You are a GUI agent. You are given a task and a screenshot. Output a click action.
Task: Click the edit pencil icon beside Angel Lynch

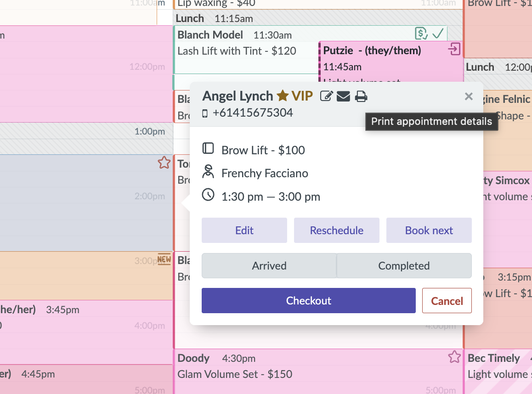pyautogui.click(x=327, y=96)
